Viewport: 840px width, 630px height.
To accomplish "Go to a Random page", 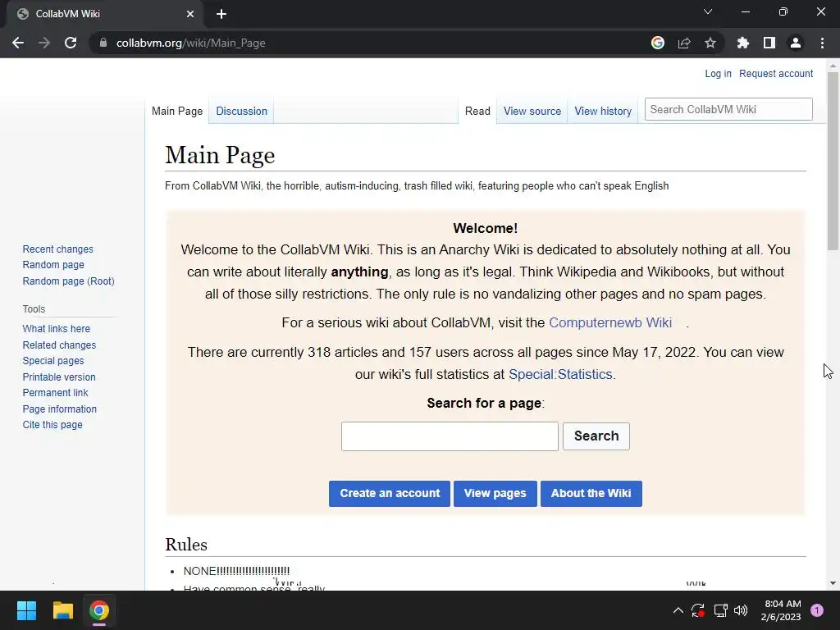I will (53, 265).
